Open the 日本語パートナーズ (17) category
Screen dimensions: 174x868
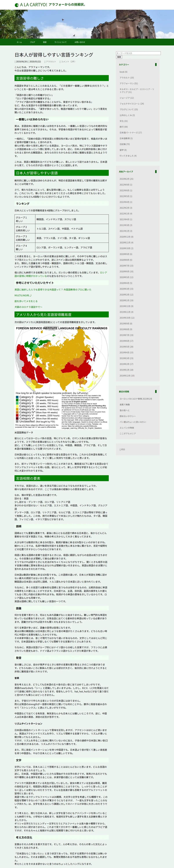click(131, 132)
